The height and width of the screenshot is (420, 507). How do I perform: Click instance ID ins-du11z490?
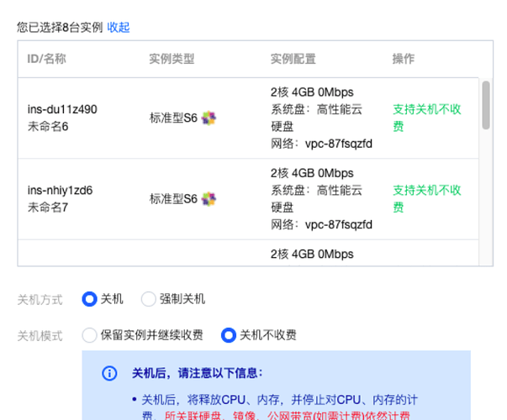tap(62, 109)
